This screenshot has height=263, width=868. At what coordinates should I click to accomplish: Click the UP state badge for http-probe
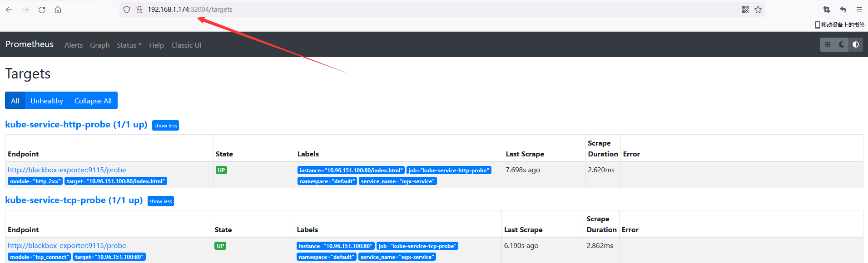[x=221, y=170]
